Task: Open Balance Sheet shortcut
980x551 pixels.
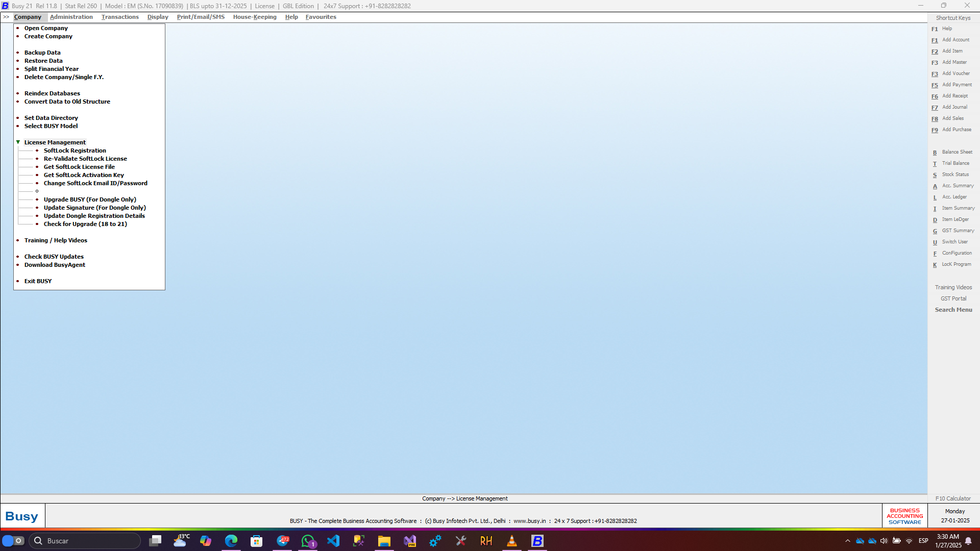Action: coord(952,152)
